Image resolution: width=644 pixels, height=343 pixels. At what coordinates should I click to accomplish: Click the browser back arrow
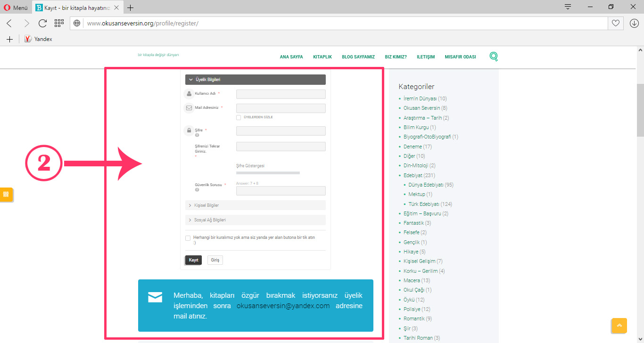[x=9, y=23]
